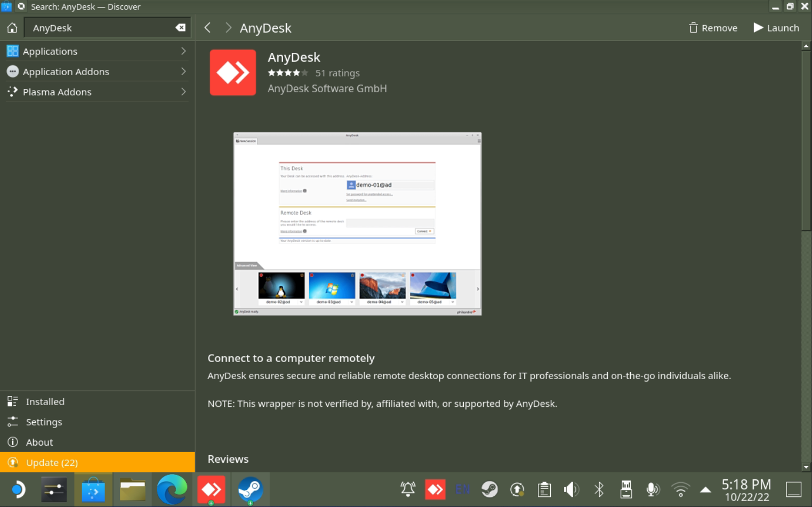The image size is (812, 507).
Task: Navigate back with the left arrow
Action: [208, 28]
